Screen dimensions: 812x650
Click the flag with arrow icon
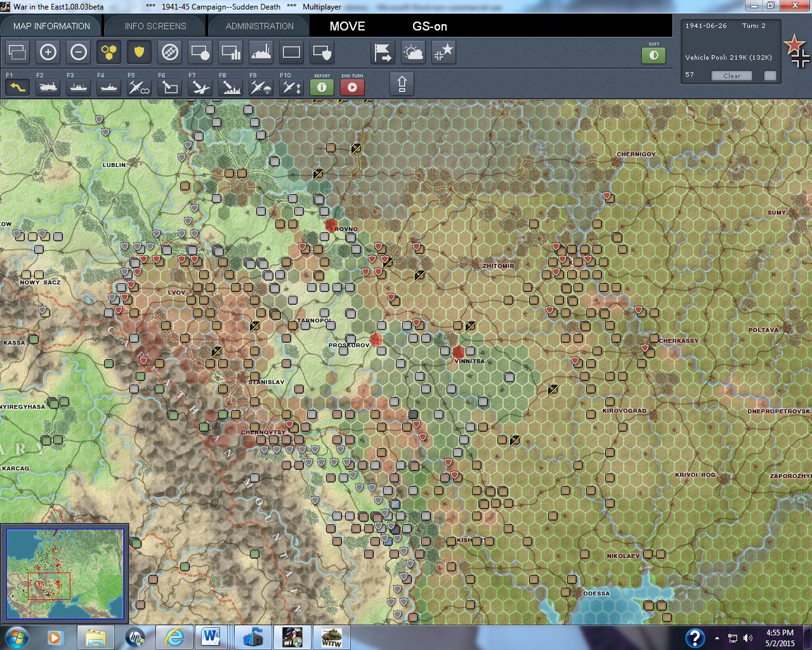(383, 52)
